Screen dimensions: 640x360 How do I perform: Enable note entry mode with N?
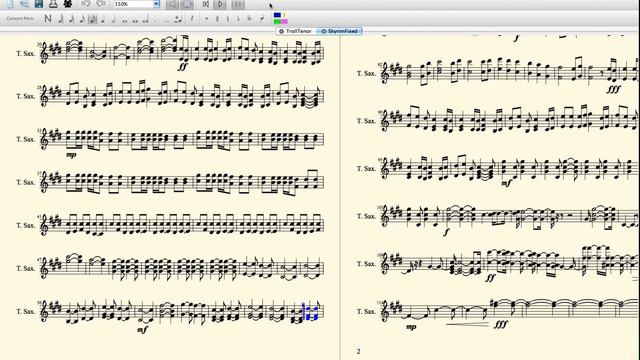[48, 18]
